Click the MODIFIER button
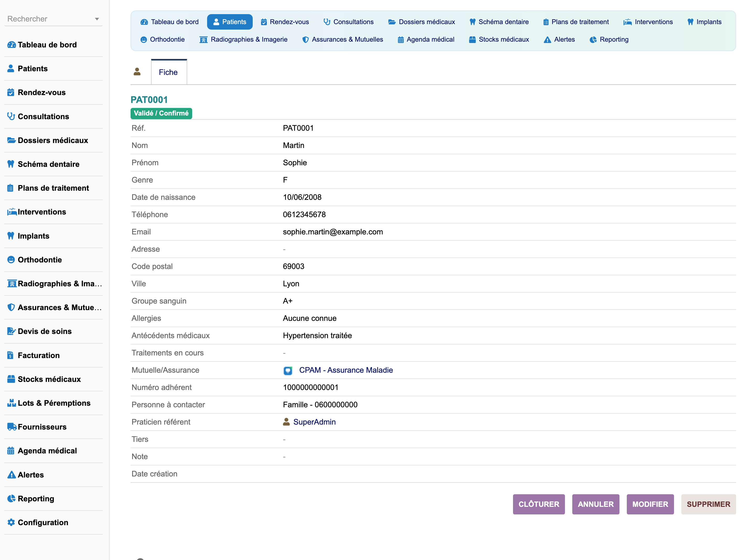 pos(650,504)
